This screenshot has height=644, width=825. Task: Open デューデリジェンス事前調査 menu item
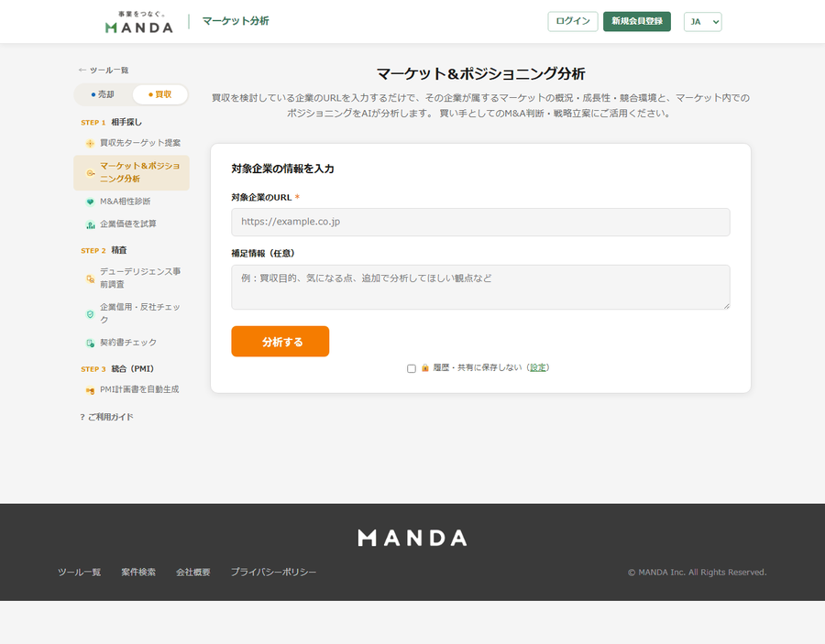click(131, 278)
